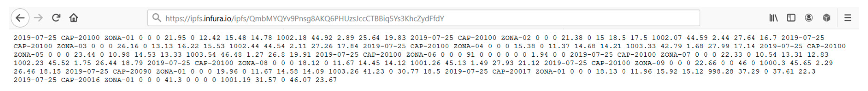Click the magnifier icon in address bar
868x91 pixels.
pyautogui.click(x=156, y=18)
